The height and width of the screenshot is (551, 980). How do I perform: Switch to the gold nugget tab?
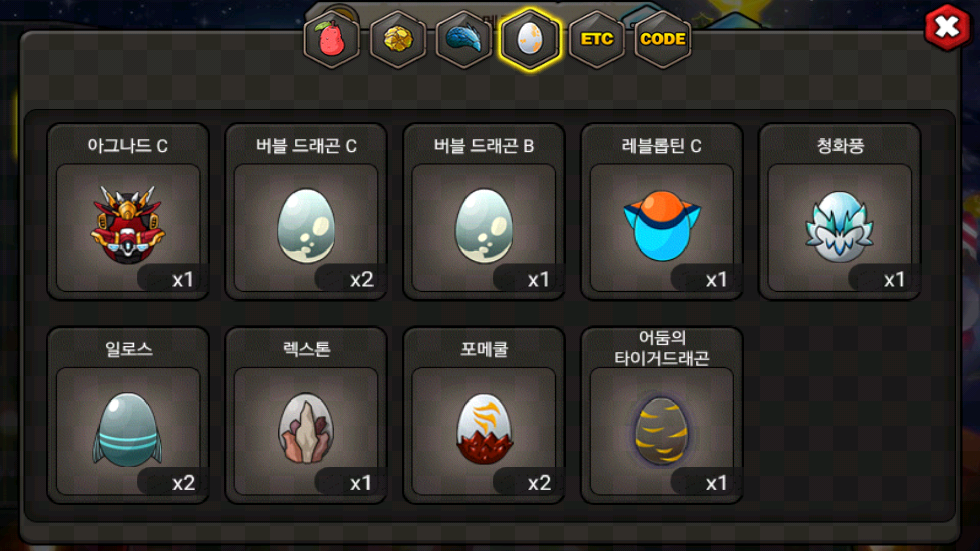click(398, 39)
